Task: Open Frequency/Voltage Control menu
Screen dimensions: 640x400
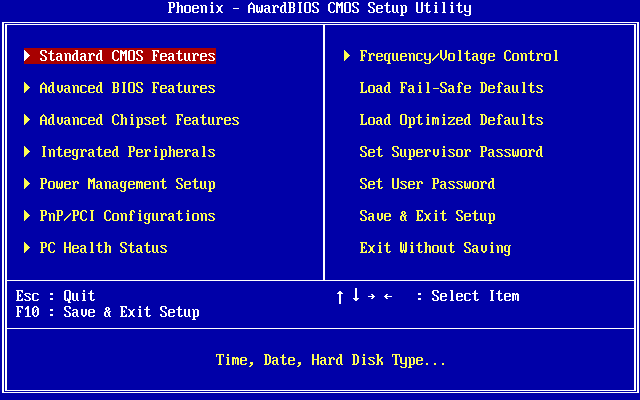Action: 459,56
